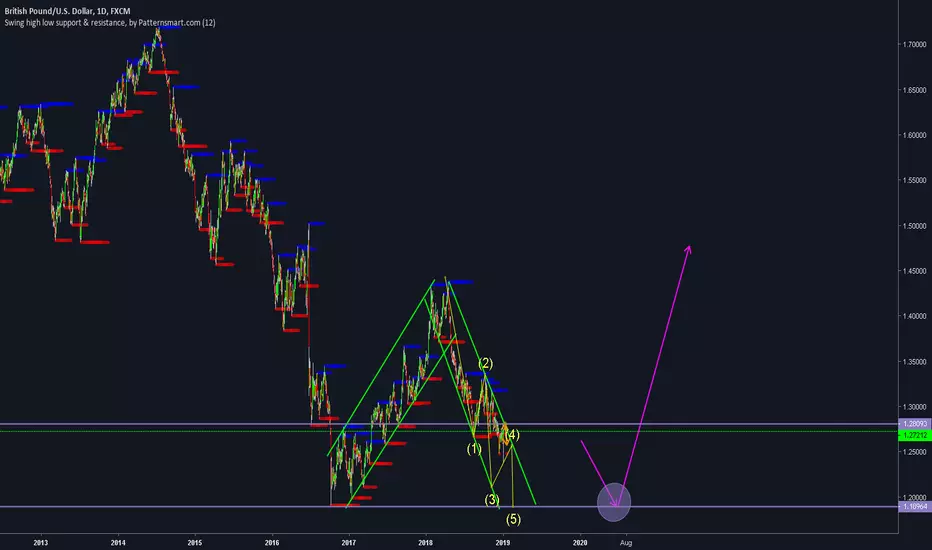932x550 pixels.
Task: Click the 1.55000 price axis label
Action: pos(914,180)
